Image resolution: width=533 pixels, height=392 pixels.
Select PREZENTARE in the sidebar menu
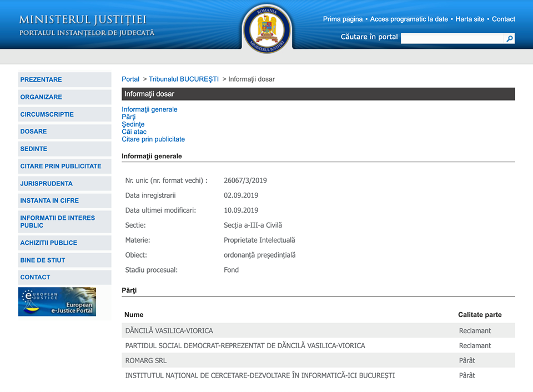coord(41,79)
